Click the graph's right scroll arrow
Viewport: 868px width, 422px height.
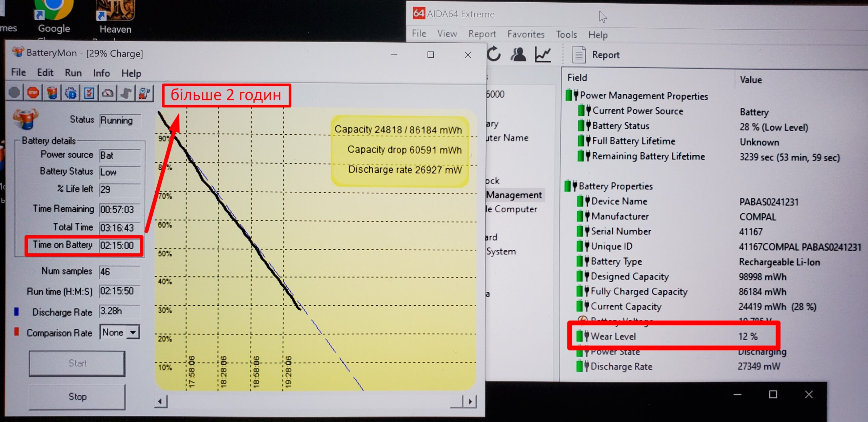[470, 402]
